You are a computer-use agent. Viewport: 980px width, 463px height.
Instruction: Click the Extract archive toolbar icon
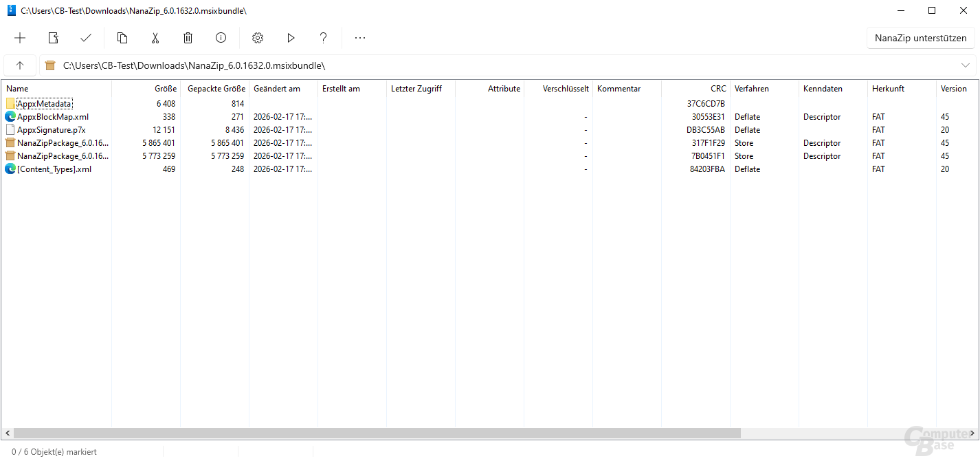click(x=53, y=38)
